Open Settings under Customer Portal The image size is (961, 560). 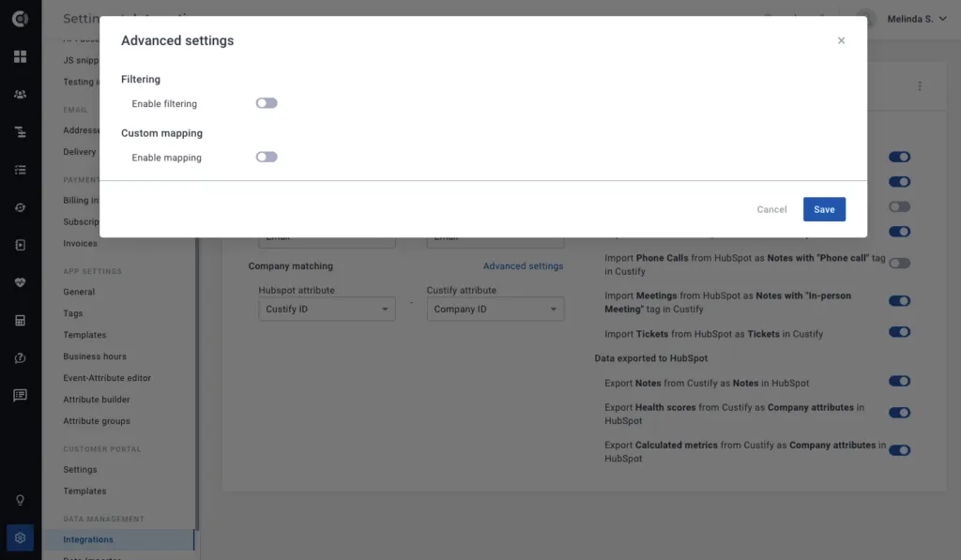(x=80, y=469)
